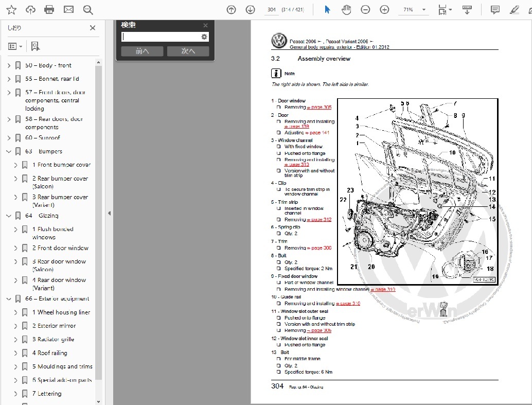
Task: Follow the Trim strip Removing page 312 link
Action: (319, 220)
